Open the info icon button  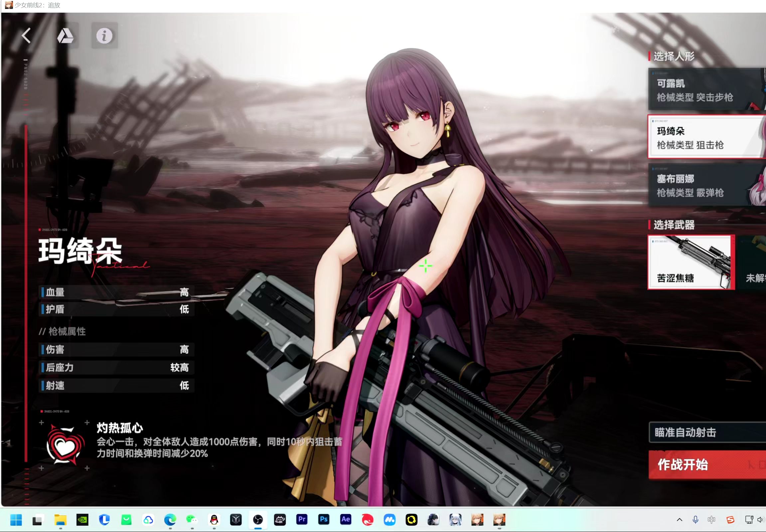[x=104, y=36]
